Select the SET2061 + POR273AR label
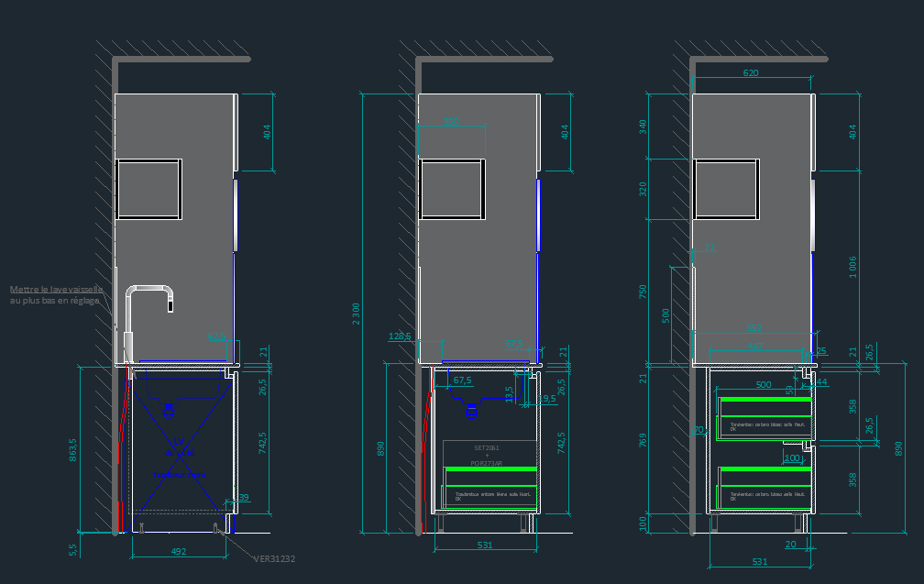Image resolution: width=924 pixels, height=584 pixels. coord(488,455)
